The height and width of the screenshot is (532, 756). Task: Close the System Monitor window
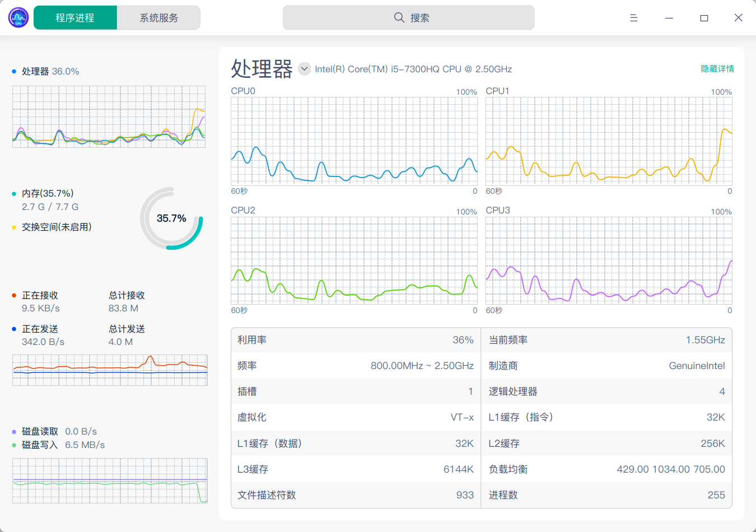click(738, 18)
